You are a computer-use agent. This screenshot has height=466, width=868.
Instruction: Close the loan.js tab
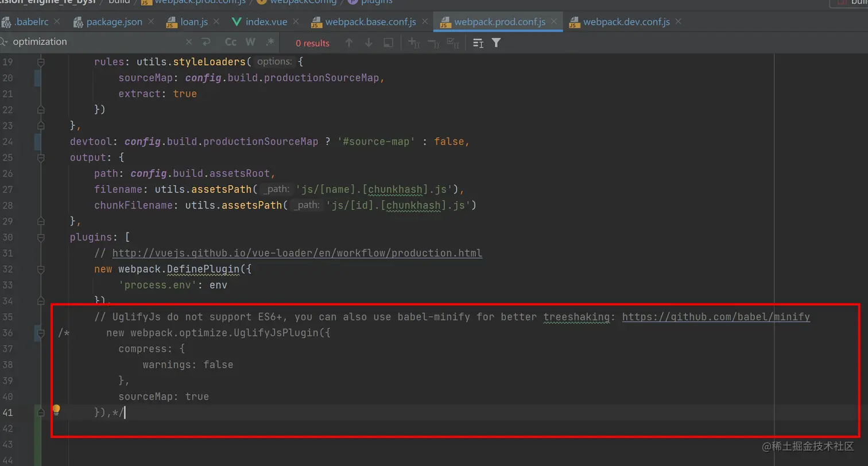click(x=217, y=21)
